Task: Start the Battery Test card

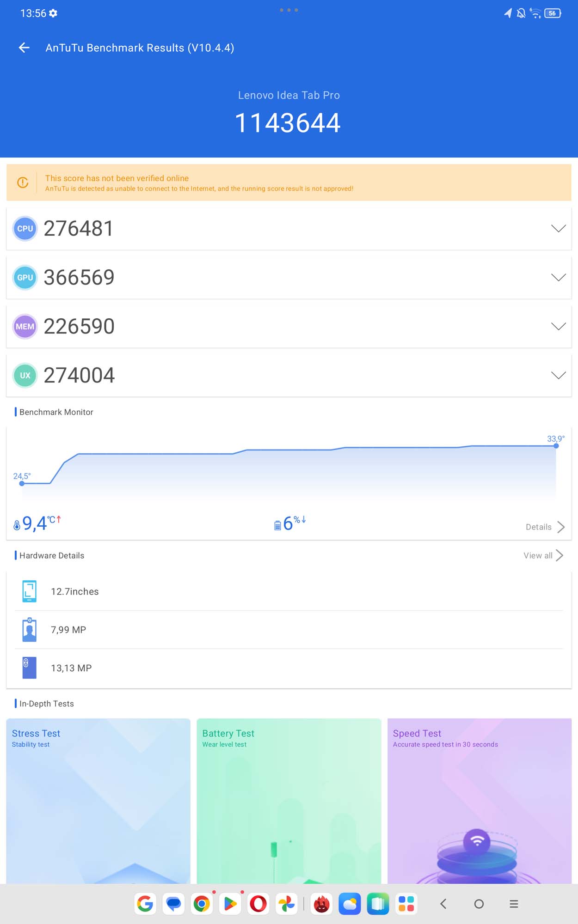Action: 289,801
